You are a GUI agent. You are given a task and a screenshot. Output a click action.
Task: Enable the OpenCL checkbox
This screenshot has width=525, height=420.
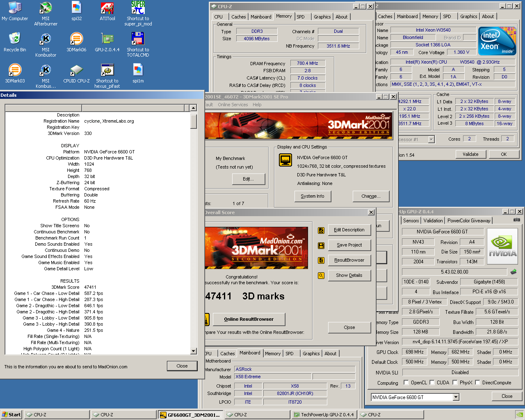[406, 383]
